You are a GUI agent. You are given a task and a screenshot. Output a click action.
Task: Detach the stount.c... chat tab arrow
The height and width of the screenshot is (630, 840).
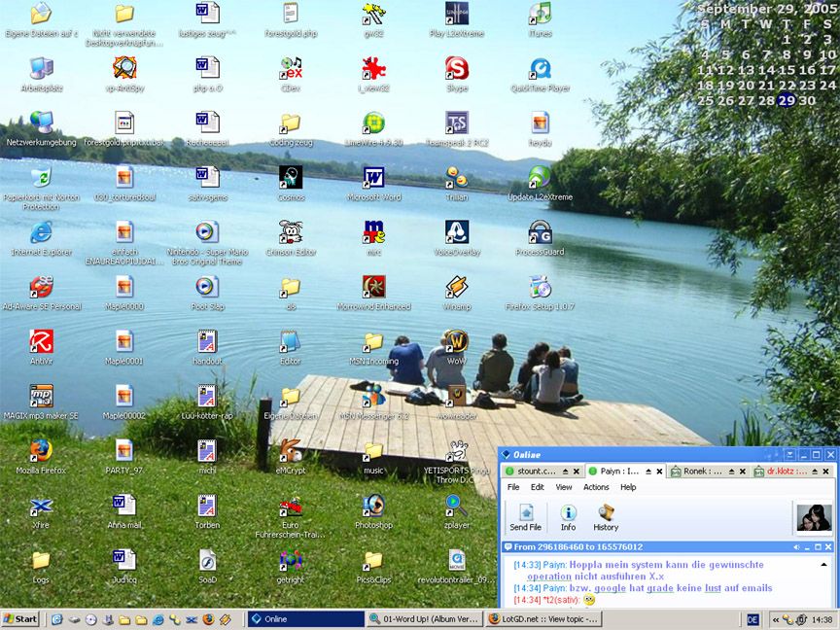(x=565, y=472)
